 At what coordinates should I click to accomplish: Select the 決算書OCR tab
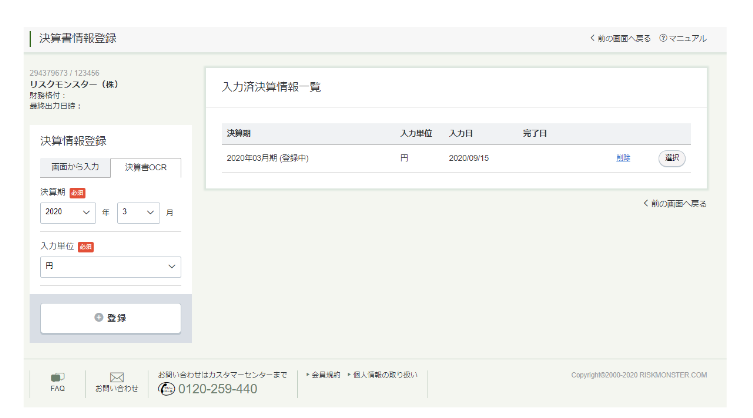pyautogui.click(x=145, y=167)
